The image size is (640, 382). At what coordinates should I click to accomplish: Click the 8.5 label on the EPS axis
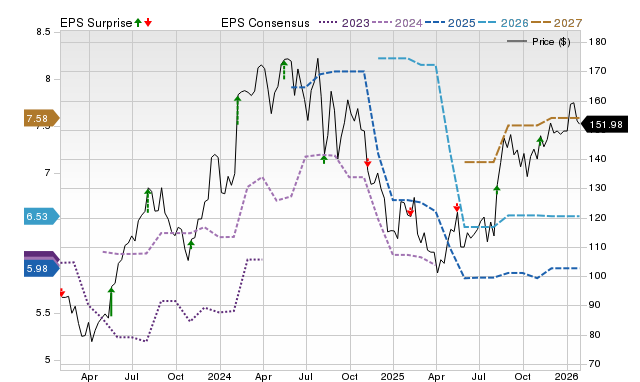(43, 32)
